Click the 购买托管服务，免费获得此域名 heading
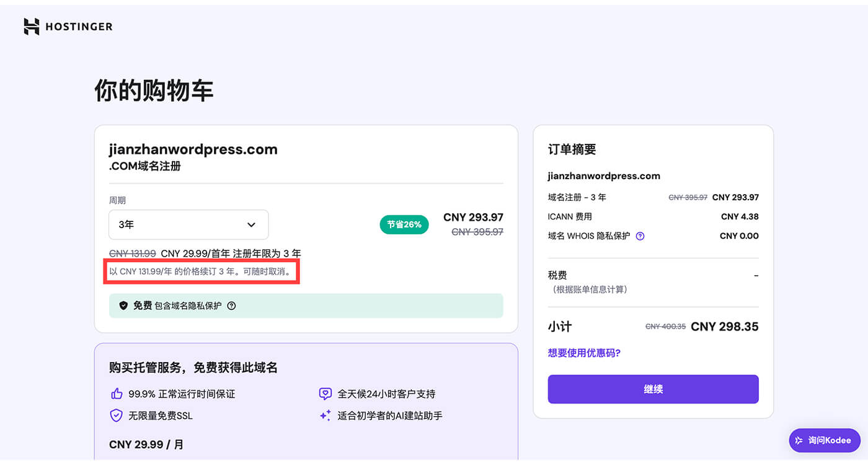 193,368
